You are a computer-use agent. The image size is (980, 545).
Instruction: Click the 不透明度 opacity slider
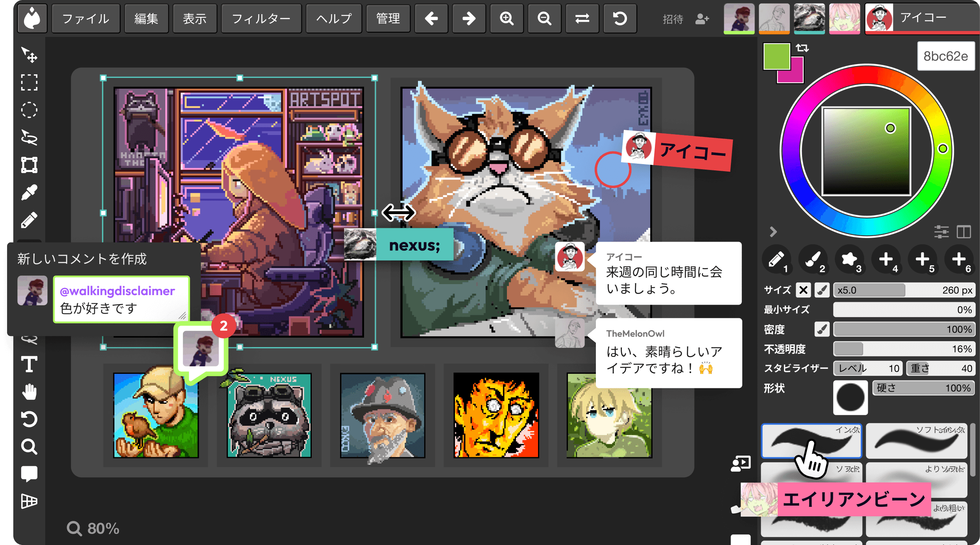click(x=904, y=349)
